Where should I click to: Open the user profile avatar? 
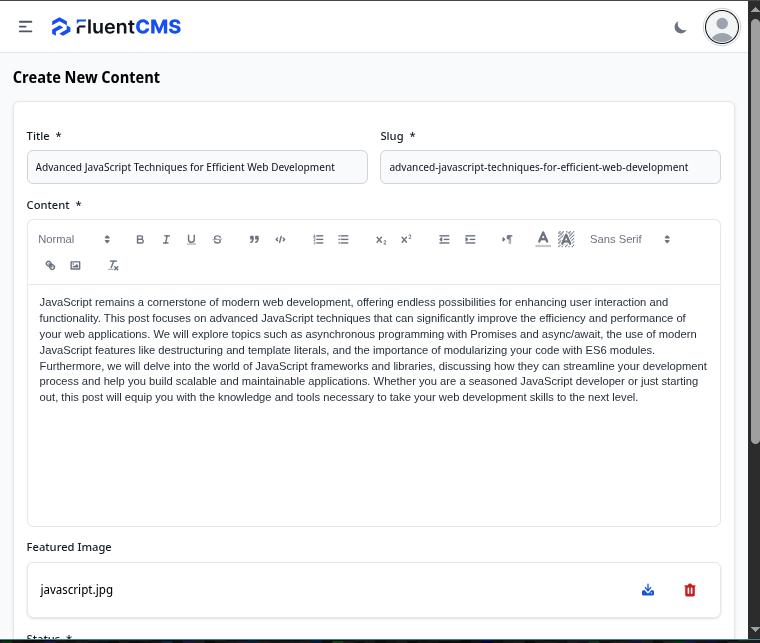(722, 27)
